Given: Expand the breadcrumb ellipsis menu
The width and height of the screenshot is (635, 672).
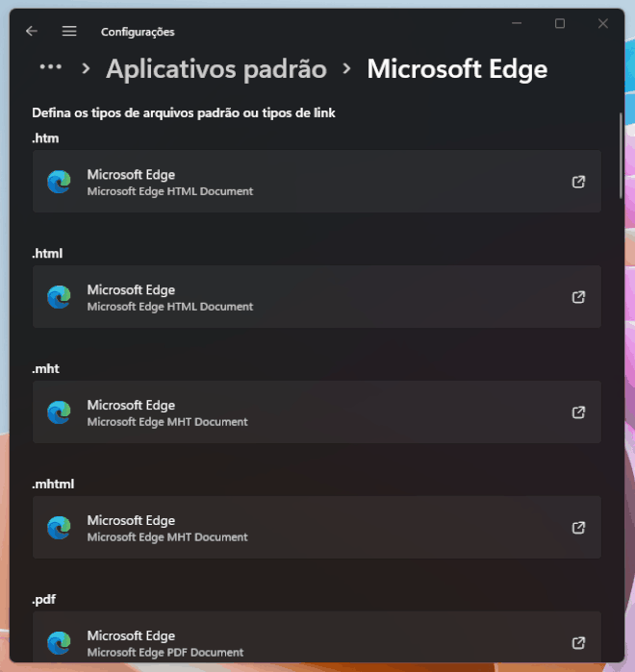Looking at the screenshot, I should click(x=50, y=68).
